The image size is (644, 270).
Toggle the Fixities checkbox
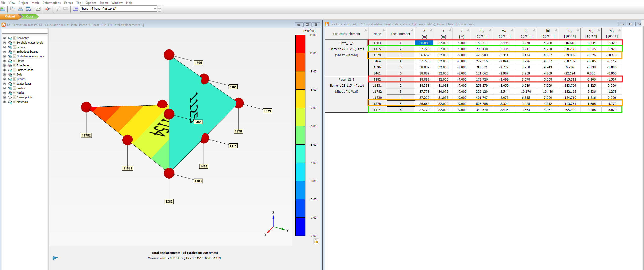[x=14, y=88]
